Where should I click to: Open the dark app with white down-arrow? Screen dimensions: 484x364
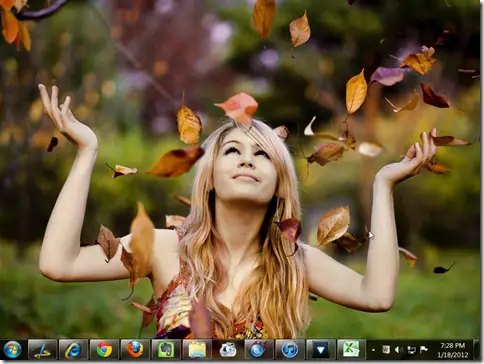click(x=321, y=350)
